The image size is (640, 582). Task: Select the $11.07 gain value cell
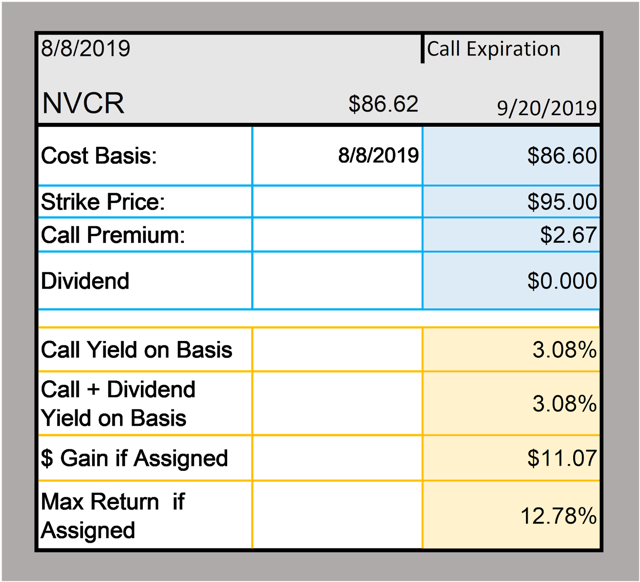coord(511,458)
